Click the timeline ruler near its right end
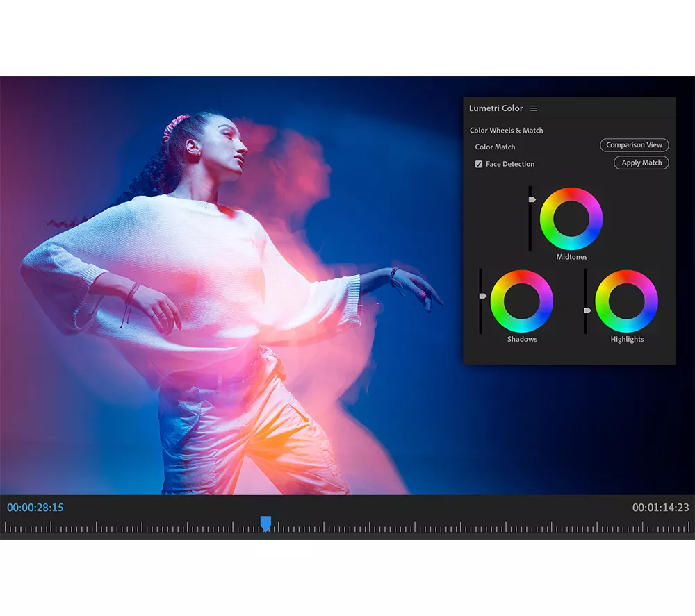 (667, 529)
